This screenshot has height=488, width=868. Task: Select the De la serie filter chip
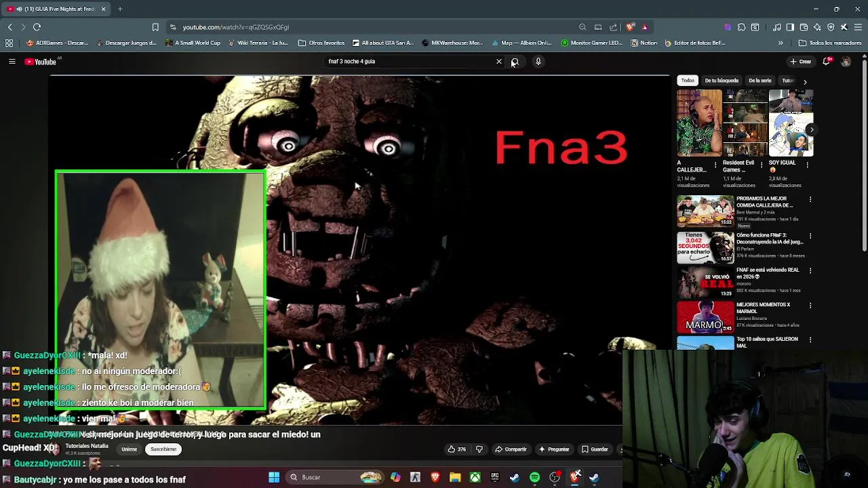(x=760, y=81)
